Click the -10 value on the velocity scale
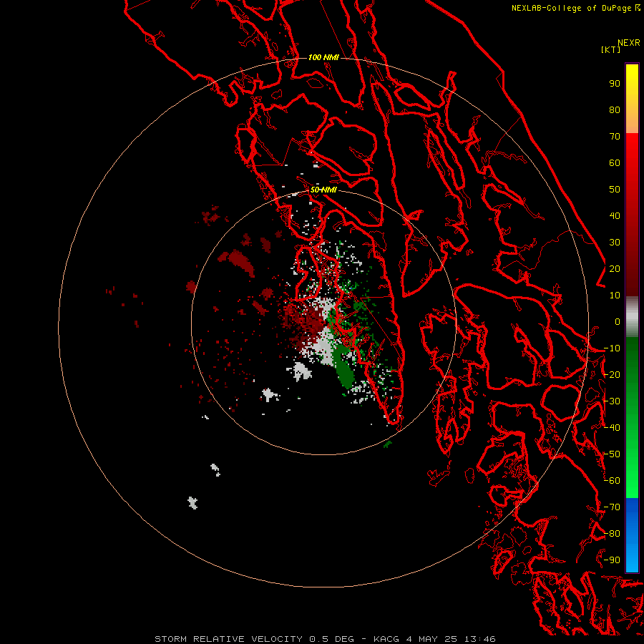The height and width of the screenshot is (644, 644). click(612, 348)
